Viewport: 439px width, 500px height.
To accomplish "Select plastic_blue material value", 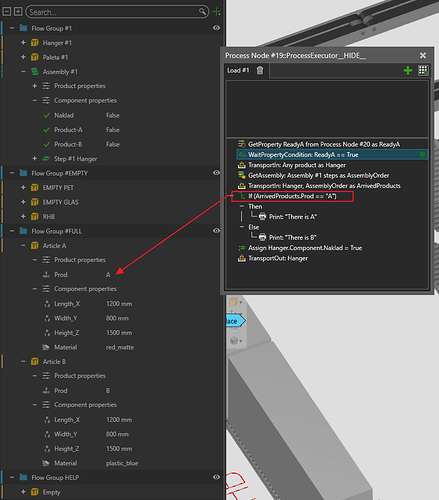I will (122, 463).
